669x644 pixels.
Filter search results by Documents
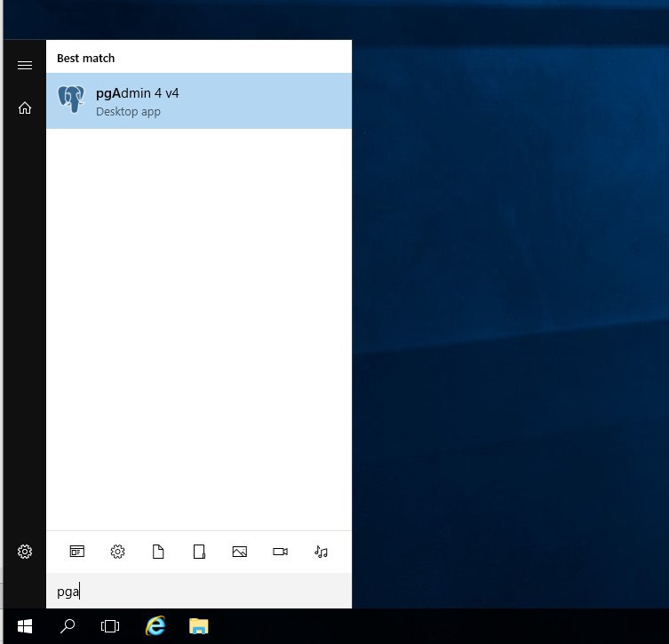[x=158, y=552]
